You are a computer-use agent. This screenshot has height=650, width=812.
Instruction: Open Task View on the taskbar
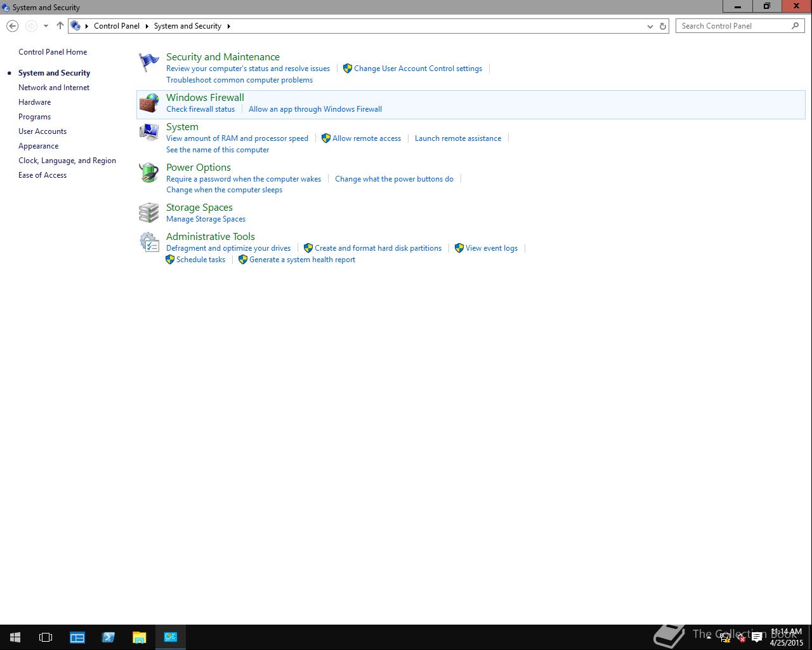46,637
